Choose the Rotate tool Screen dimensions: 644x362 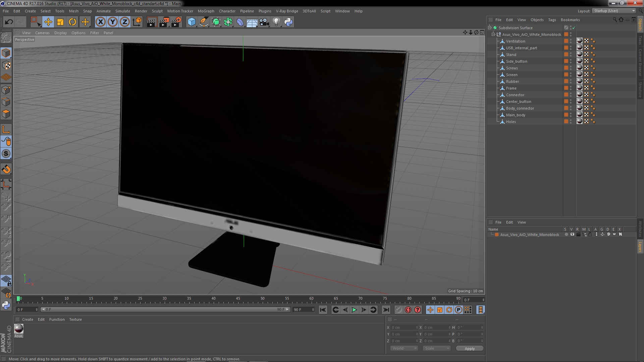tap(72, 22)
